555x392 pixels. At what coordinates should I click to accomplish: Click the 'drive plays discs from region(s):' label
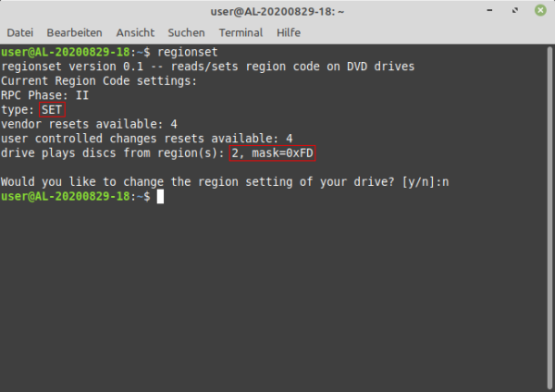tap(113, 153)
